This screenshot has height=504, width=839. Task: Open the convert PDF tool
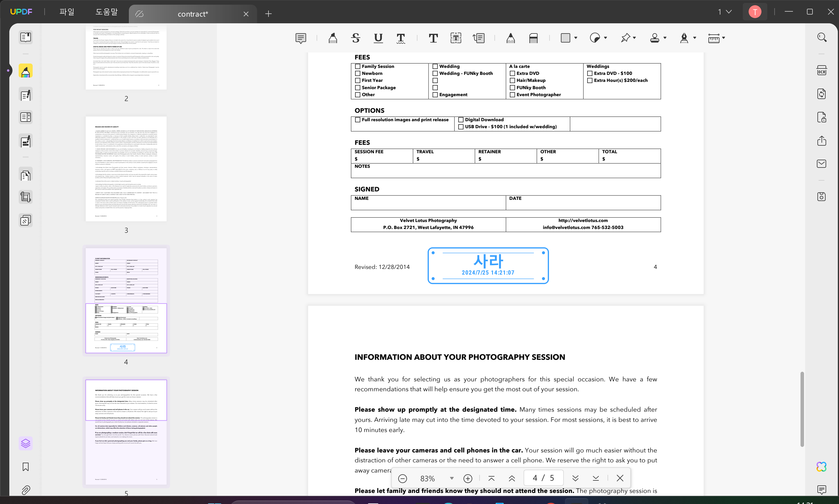(821, 94)
